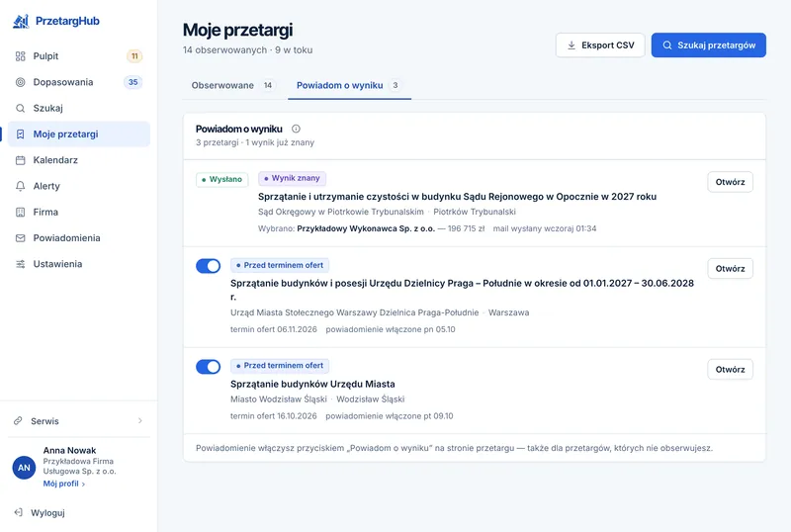The height and width of the screenshot is (532, 791).
Task: Click the Firma building icon
Action: click(x=20, y=212)
